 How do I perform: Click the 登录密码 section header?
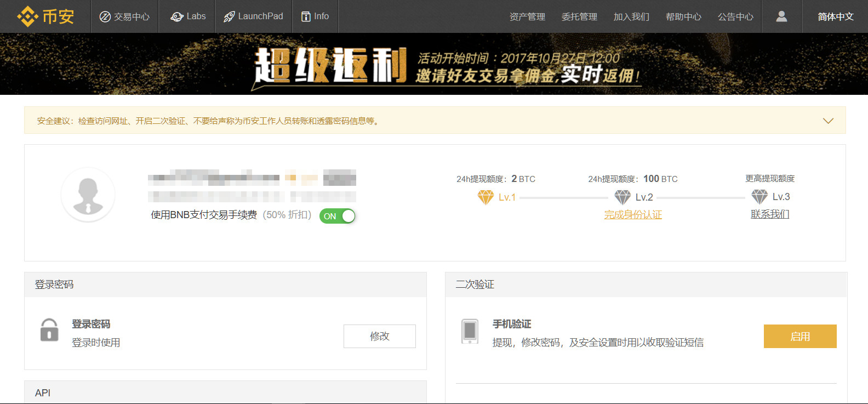click(x=225, y=284)
